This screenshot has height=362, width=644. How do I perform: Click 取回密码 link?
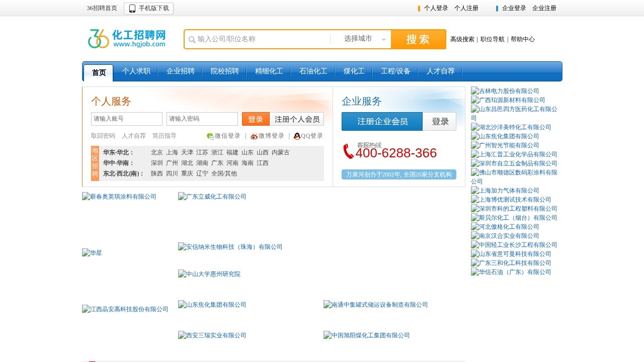click(103, 136)
